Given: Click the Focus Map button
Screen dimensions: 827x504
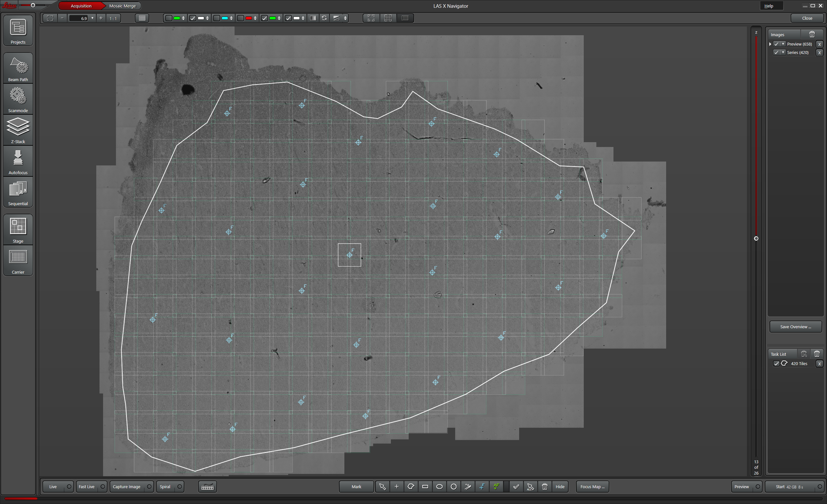Looking at the screenshot, I should click(592, 487).
